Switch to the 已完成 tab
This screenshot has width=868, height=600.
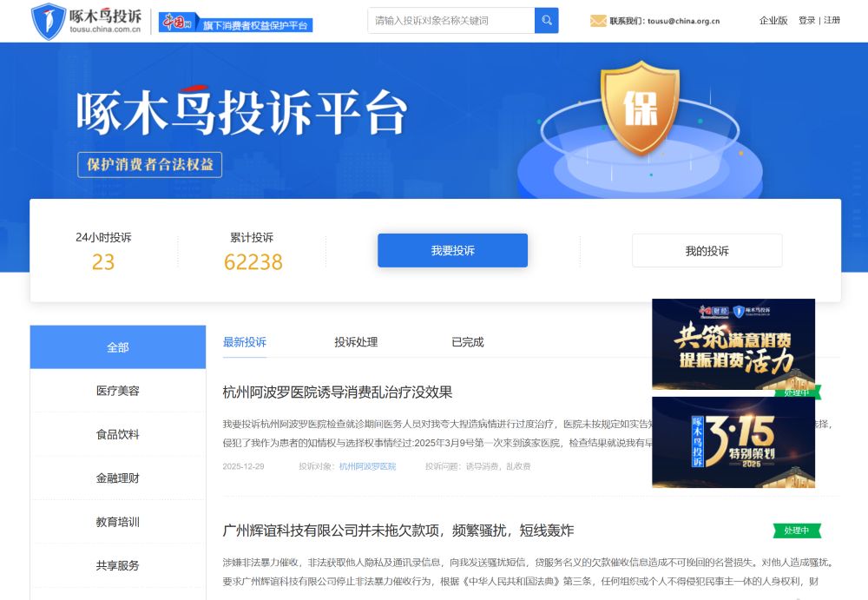click(x=467, y=342)
